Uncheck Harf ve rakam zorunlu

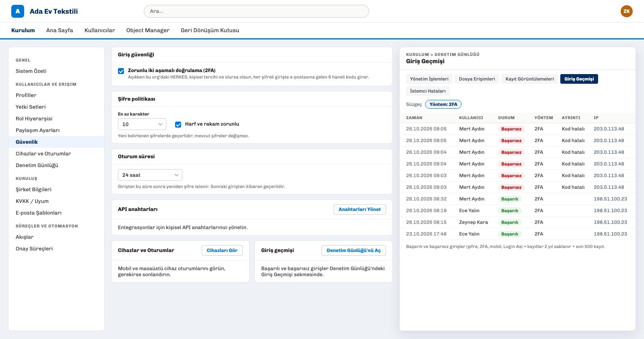click(178, 124)
